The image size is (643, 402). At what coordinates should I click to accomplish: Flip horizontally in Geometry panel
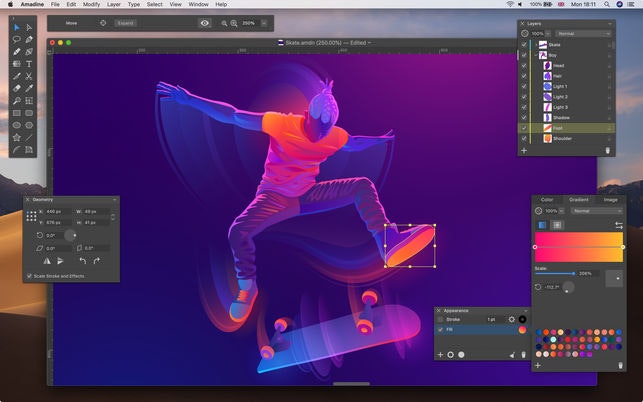(46, 260)
